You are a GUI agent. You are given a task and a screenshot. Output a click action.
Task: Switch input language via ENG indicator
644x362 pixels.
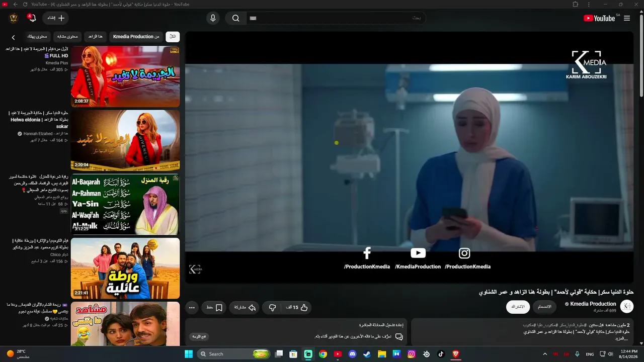590,354
